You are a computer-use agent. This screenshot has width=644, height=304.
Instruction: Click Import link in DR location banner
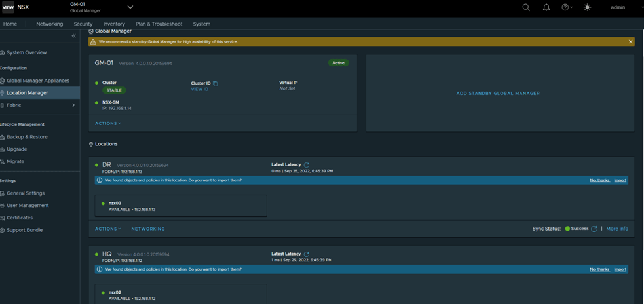coord(620,180)
